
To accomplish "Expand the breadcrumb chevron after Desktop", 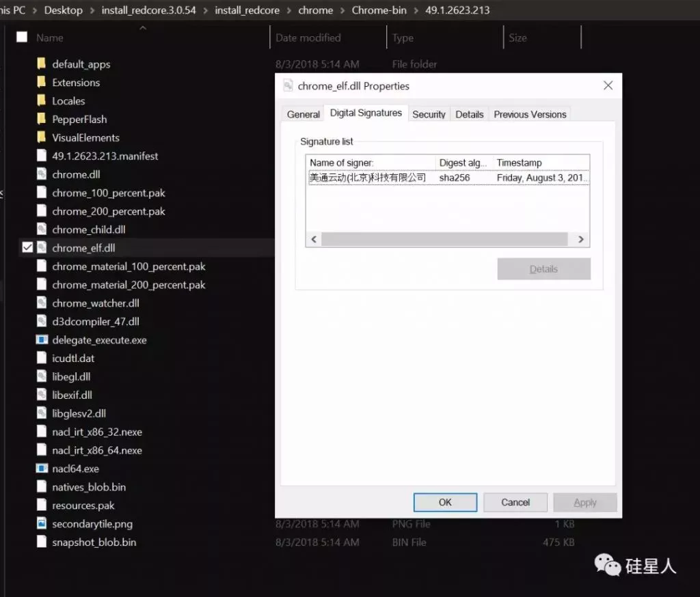I will 92,10.
